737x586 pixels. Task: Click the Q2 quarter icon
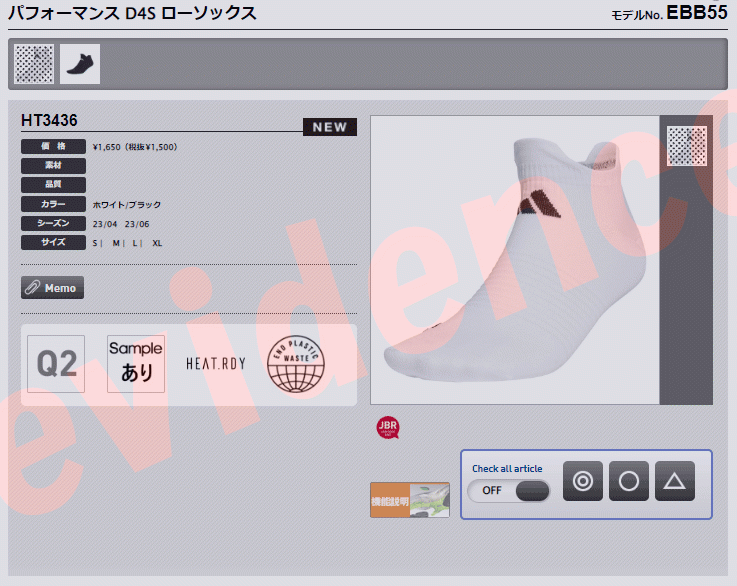tap(56, 364)
